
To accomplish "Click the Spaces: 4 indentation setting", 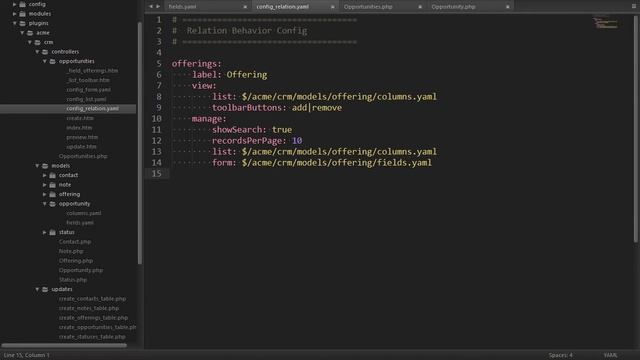I will point(560,355).
